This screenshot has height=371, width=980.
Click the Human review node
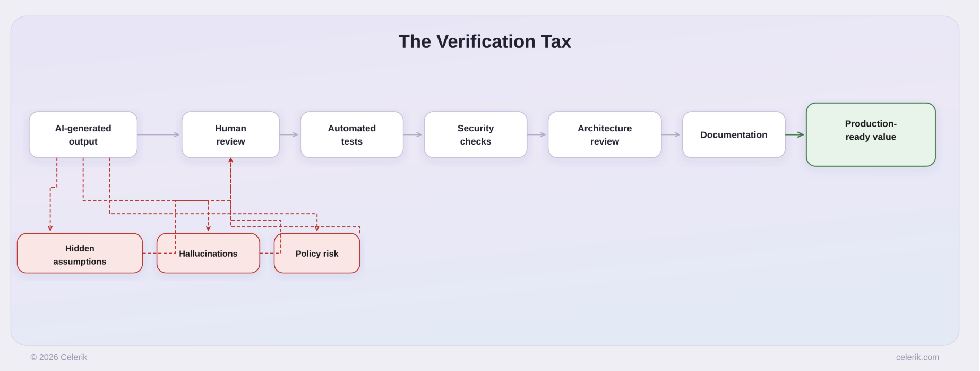pyautogui.click(x=230, y=134)
